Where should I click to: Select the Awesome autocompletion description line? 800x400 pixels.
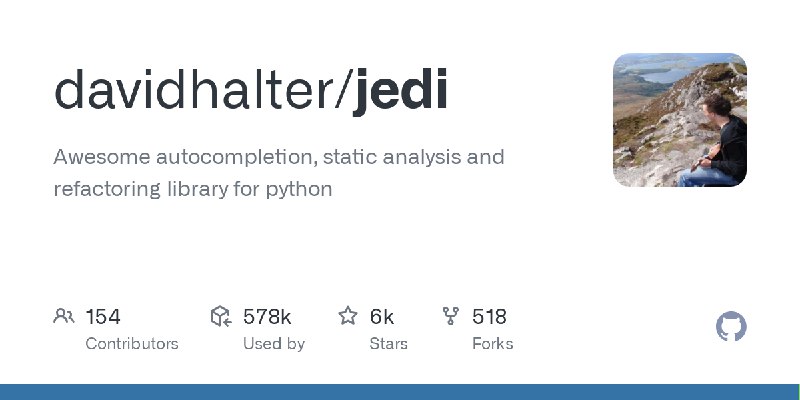pos(279,158)
